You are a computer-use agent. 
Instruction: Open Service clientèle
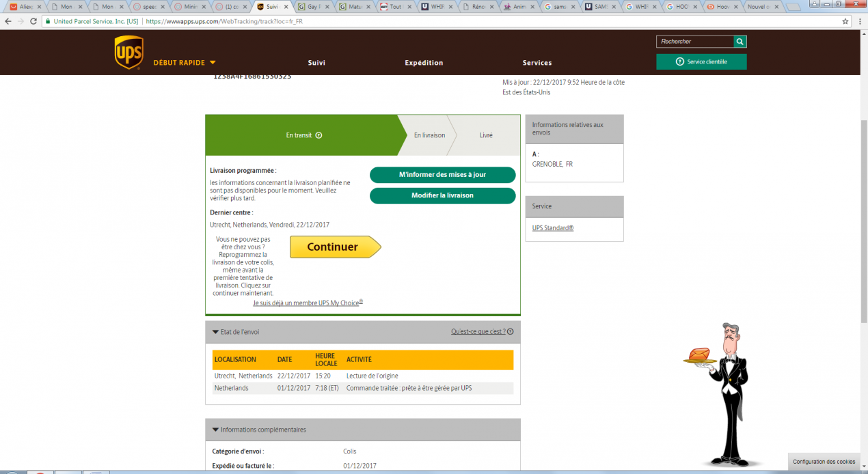(x=701, y=61)
